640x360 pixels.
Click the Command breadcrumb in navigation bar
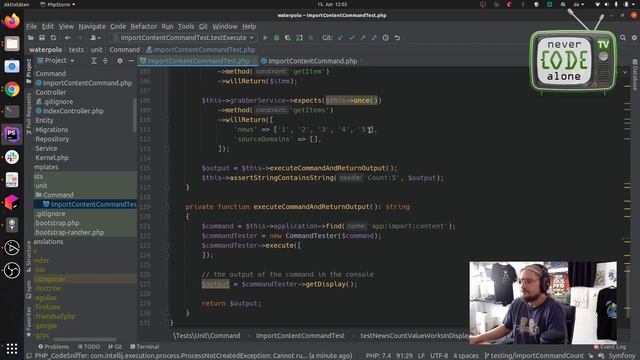click(124, 50)
